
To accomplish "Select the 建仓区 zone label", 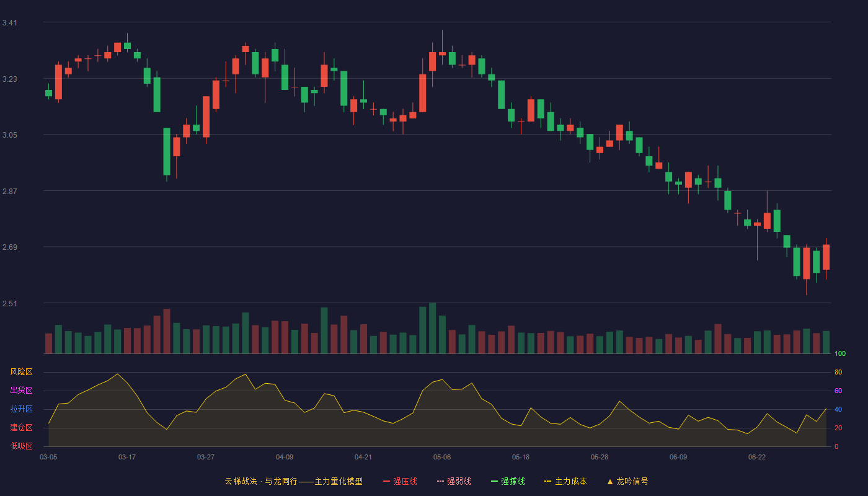I will pyautogui.click(x=21, y=428).
